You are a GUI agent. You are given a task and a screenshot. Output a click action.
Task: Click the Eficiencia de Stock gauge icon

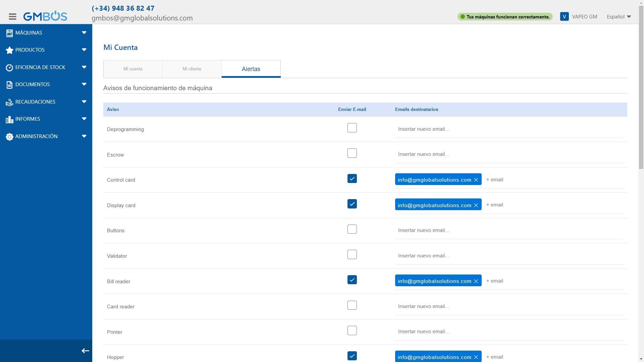(9, 67)
